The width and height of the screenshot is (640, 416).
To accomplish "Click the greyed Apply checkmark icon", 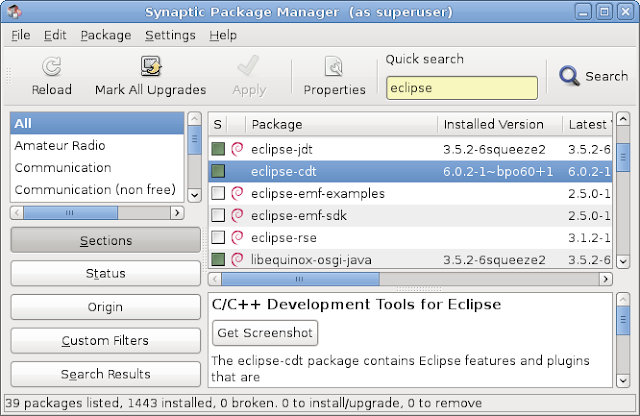I will [x=248, y=66].
